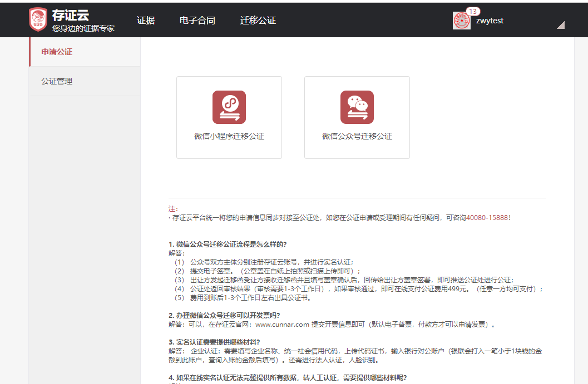Image resolution: width=588 pixels, height=384 pixels.
Task: Click question 2. 办理微信公众号迁移可以开发票吗?
Action: pyautogui.click(x=224, y=316)
